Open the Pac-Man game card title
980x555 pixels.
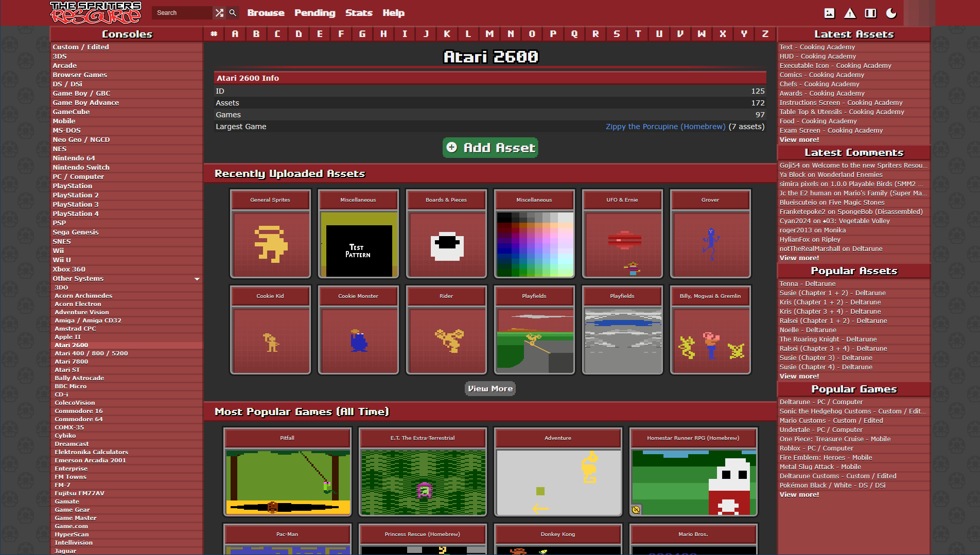(287, 534)
